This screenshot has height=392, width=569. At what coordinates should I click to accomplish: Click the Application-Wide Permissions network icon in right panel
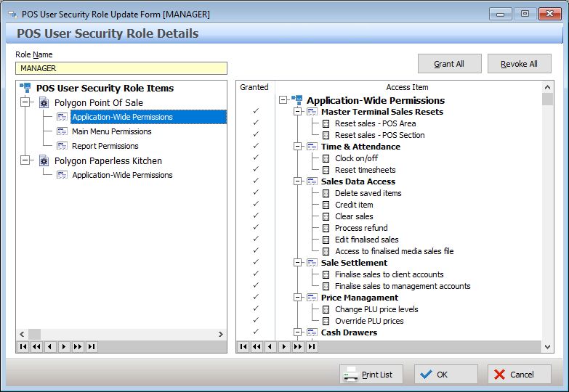[x=296, y=99]
